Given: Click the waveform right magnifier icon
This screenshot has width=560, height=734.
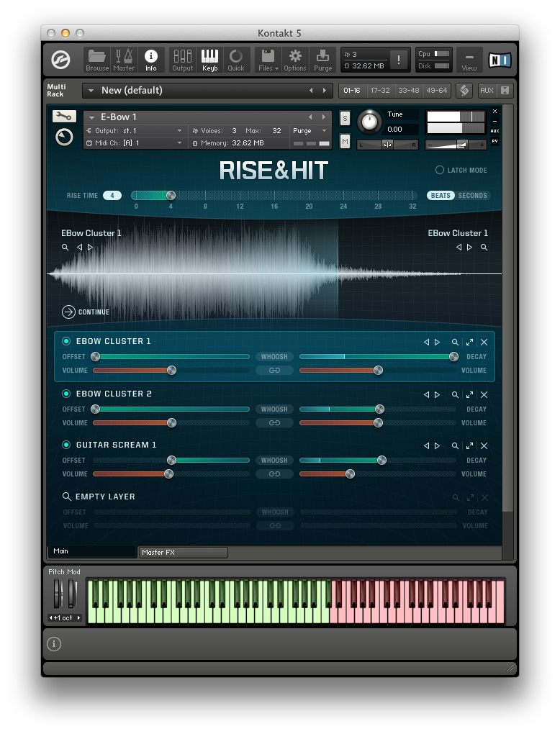Looking at the screenshot, I should click(484, 247).
